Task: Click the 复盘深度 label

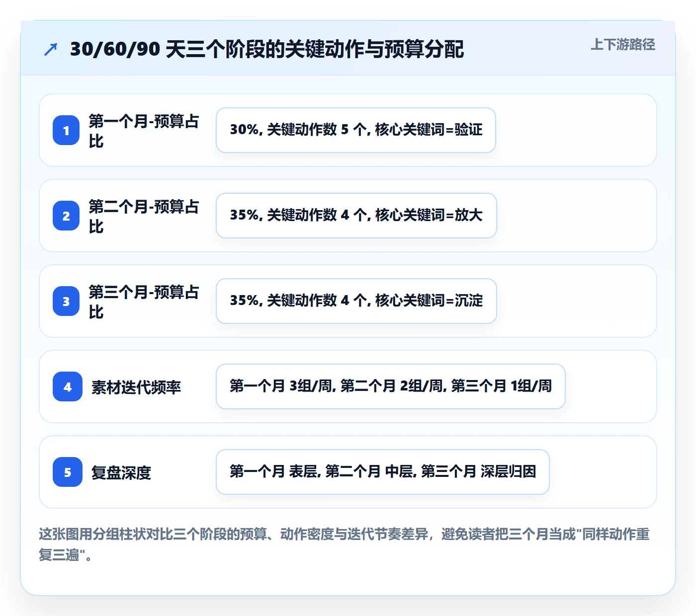Action: 121,472
